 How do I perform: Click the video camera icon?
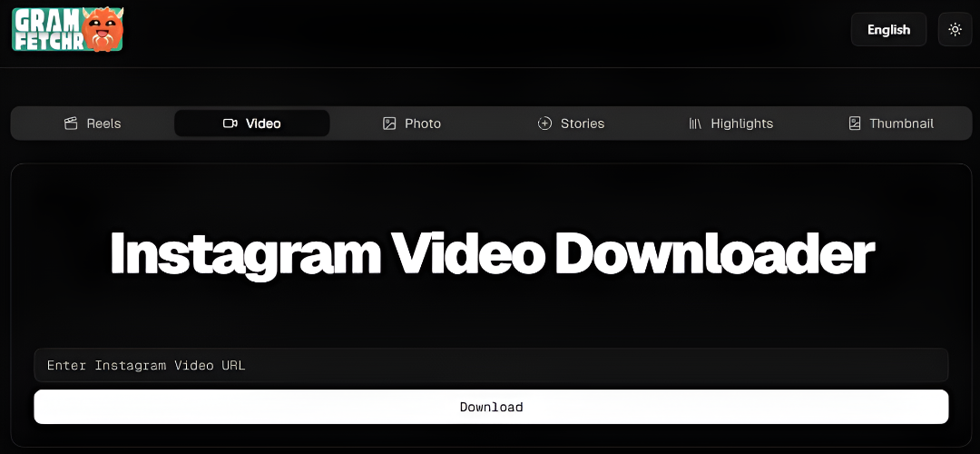point(230,123)
